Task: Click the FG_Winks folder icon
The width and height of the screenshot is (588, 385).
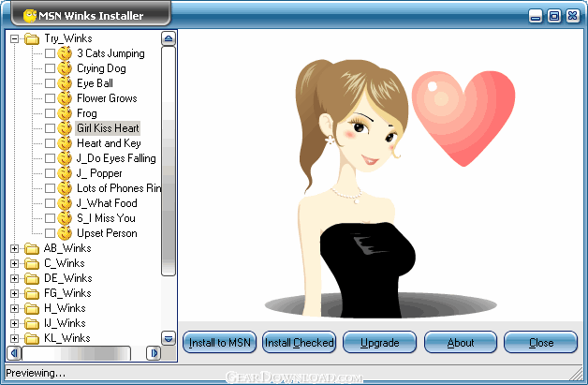Action: coord(32,293)
